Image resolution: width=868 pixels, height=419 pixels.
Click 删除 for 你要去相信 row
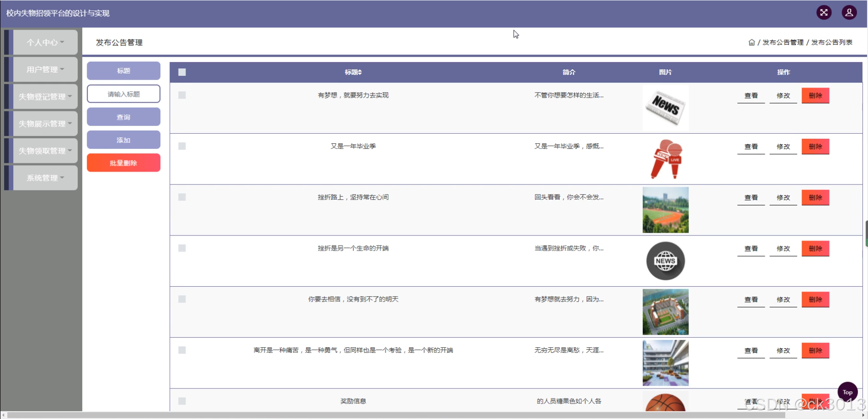coord(815,299)
